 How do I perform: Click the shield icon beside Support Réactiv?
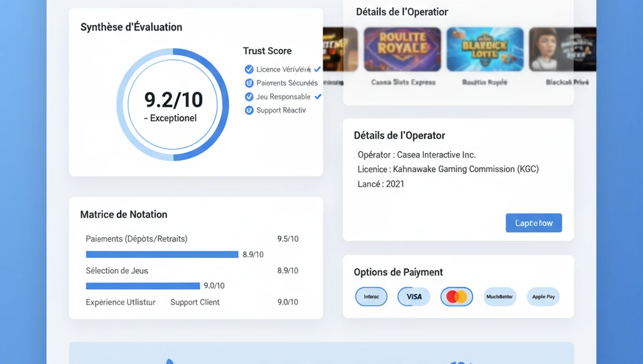(x=249, y=110)
